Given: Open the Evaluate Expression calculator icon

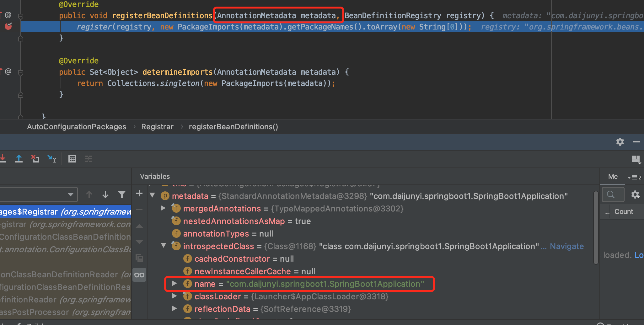Looking at the screenshot, I should [72, 159].
